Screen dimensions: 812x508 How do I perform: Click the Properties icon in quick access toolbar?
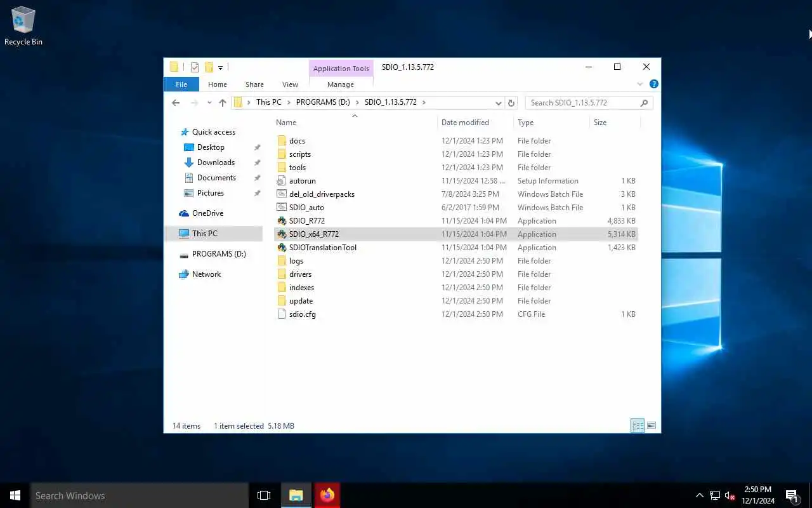pos(195,67)
